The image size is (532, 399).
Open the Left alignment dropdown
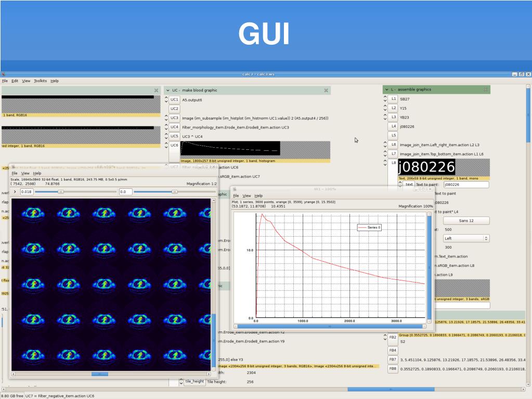(x=466, y=239)
